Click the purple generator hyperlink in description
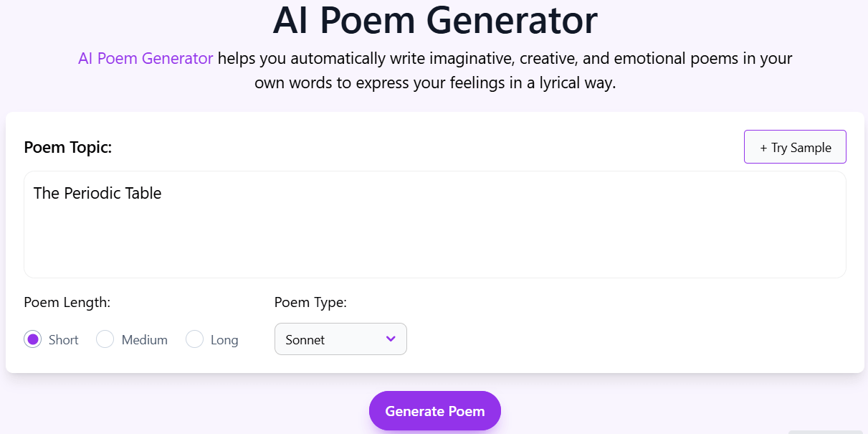The width and height of the screenshot is (868, 434). click(146, 58)
